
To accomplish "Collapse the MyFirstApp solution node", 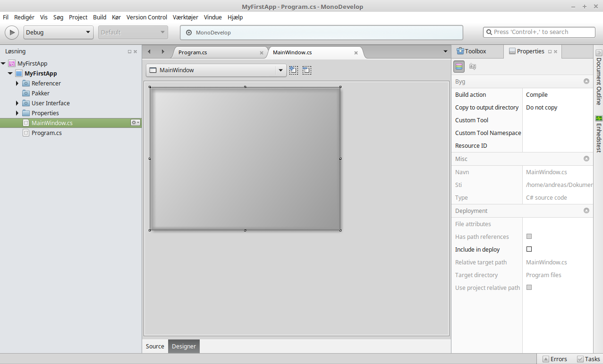I will [4, 63].
